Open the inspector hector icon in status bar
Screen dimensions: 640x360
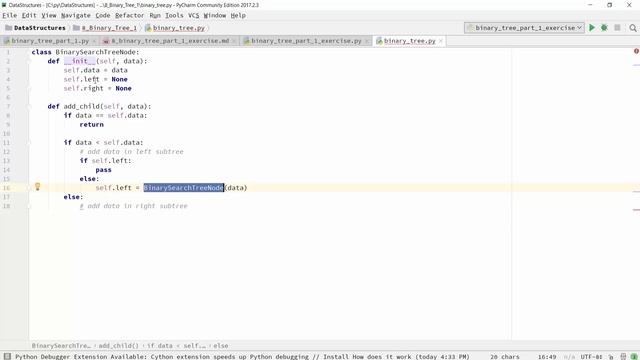(623, 357)
